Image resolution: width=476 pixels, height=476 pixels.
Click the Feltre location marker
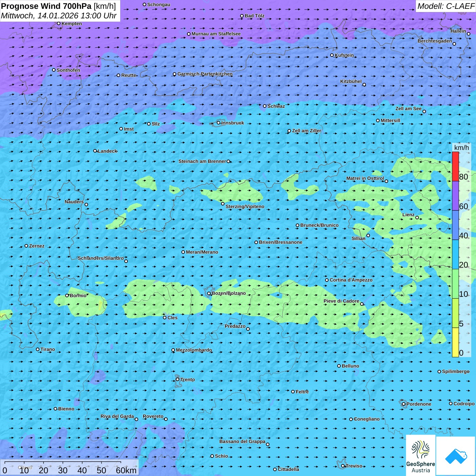click(293, 392)
